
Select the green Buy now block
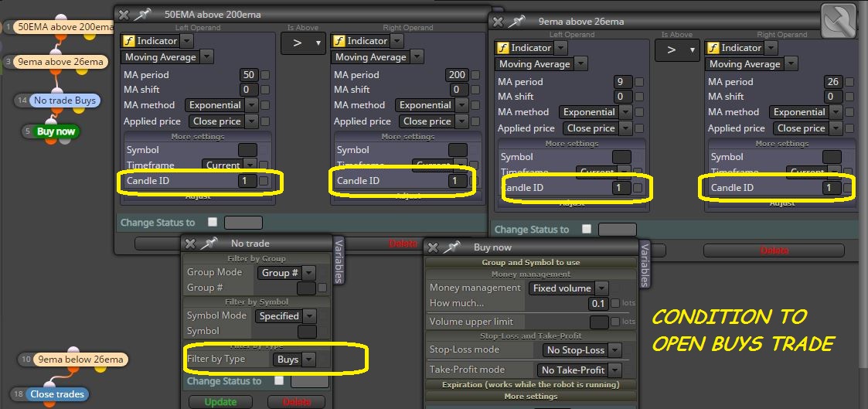point(56,131)
